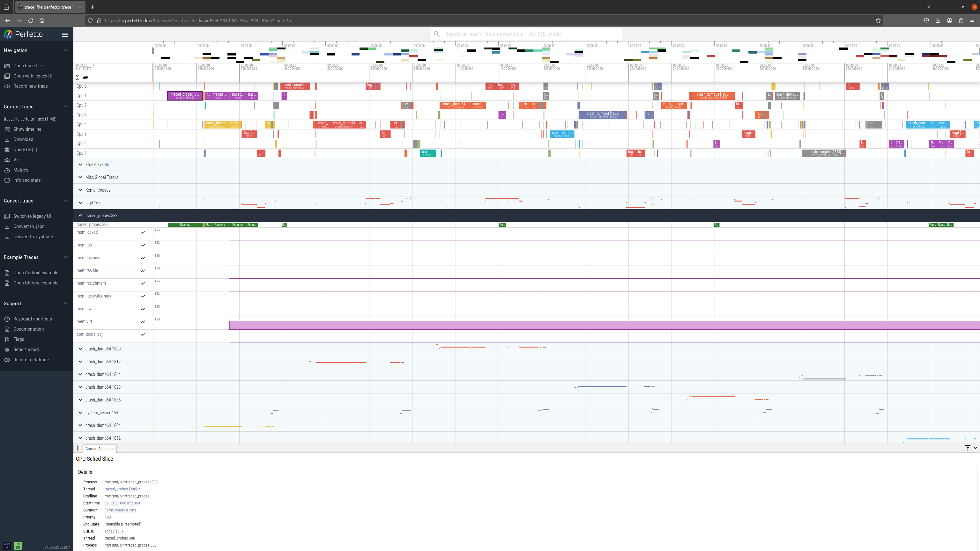The height and width of the screenshot is (551, 980).
Task: Click the Report a bug icon
Action: (7, 350)
